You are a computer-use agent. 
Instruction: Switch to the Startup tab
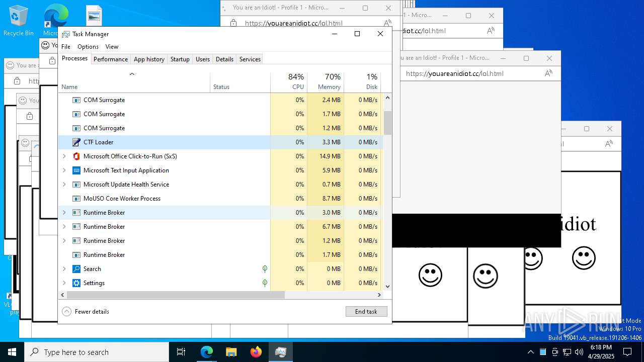point(180,59)
